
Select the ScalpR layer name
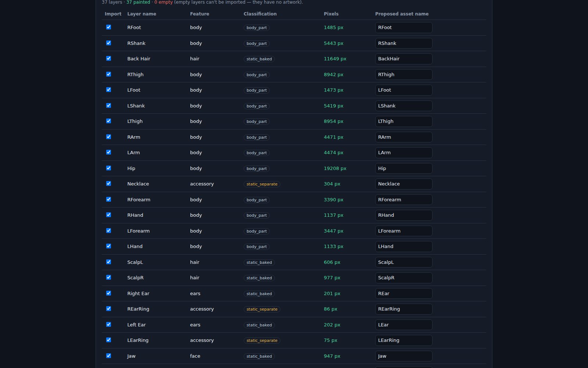(x=135, y=277)
